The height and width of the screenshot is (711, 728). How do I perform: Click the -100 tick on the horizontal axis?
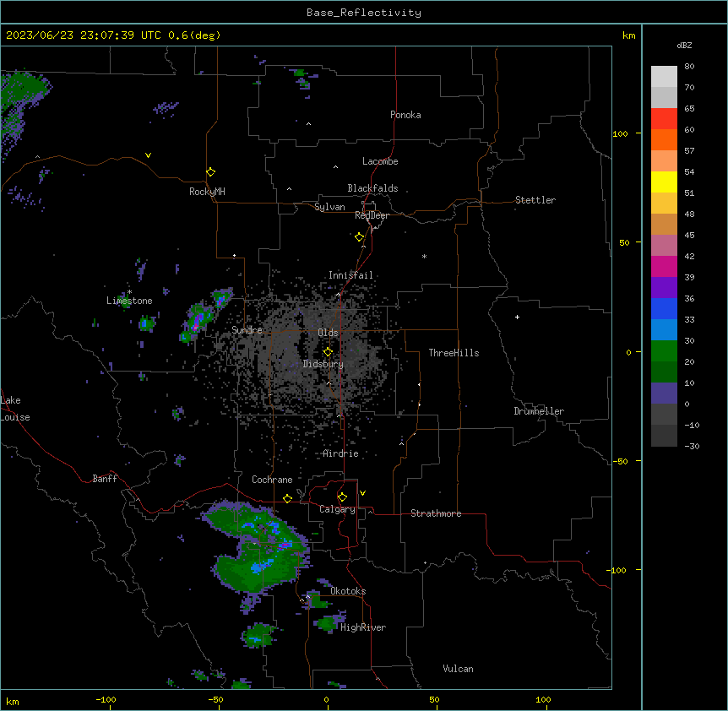106,699
